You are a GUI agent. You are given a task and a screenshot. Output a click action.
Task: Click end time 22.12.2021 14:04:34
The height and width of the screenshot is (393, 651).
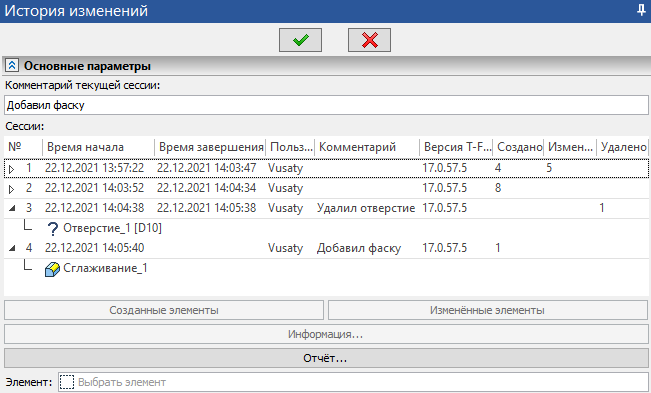[206, 188]
